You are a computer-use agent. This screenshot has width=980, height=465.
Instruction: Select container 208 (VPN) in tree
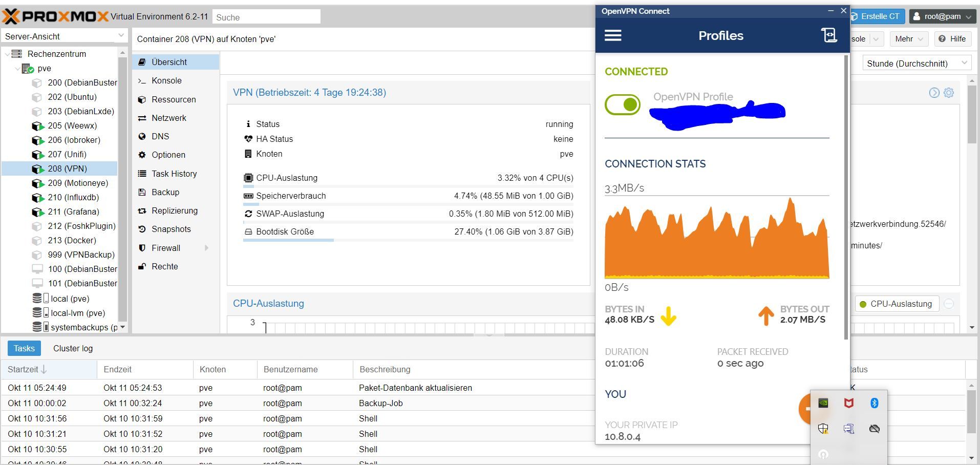59,168
